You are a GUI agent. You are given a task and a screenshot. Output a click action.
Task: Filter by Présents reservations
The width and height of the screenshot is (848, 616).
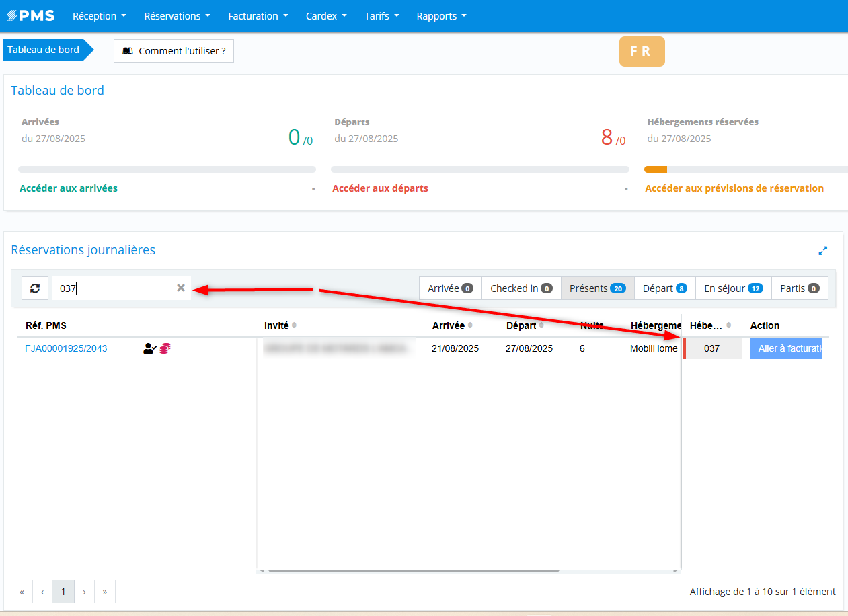coord(597,288)
